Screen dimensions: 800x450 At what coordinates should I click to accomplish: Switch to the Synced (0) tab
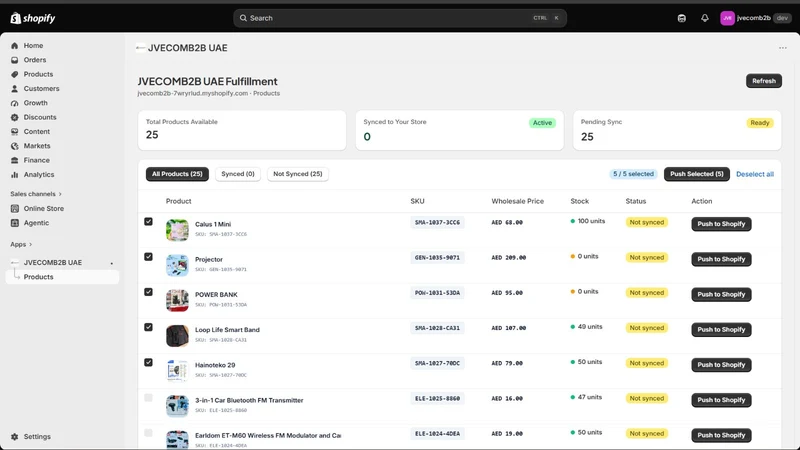coord(238,174)
